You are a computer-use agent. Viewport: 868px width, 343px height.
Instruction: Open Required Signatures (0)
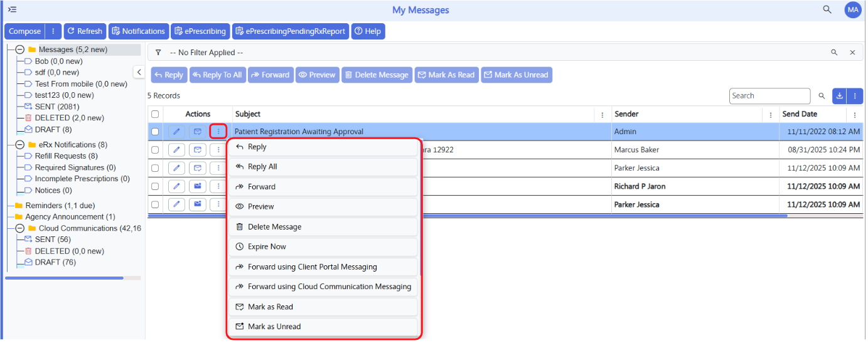click(75, 167)
